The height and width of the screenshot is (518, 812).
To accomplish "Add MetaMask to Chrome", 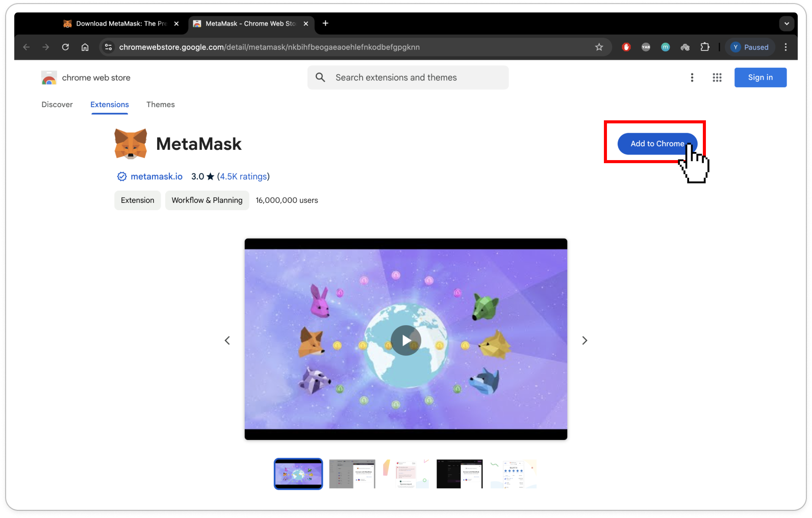I will click(x=657, y=144).
